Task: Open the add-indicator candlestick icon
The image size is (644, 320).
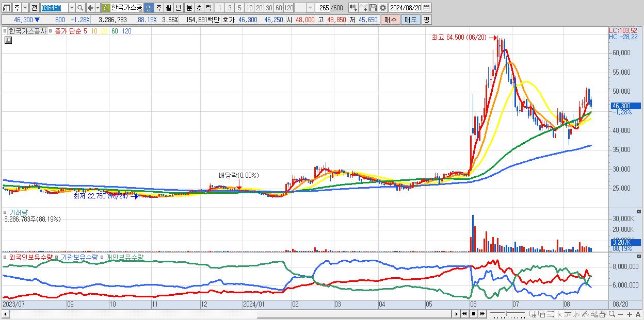Action: click(x=353, y=8)
